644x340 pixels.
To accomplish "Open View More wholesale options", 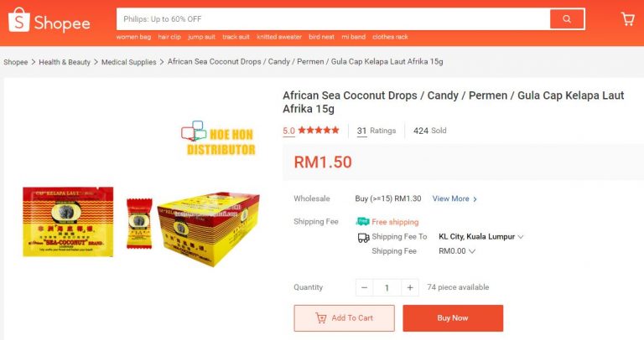I will [454, 199].
